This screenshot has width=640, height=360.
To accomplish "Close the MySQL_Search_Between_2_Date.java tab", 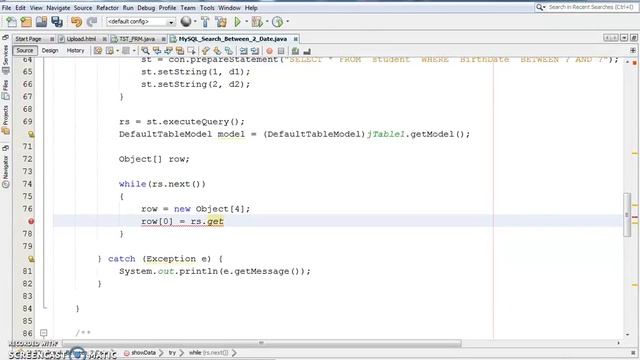I will 295,39.
